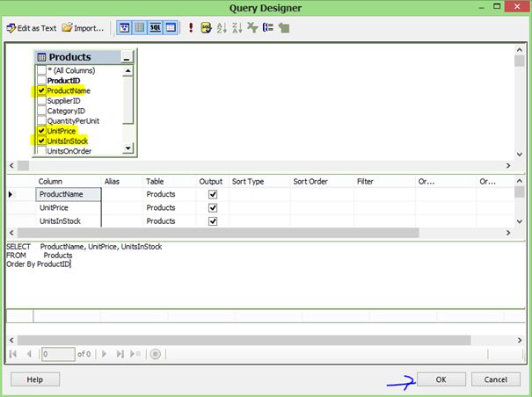
Task: Toggle the SQL pane icon
Action: coord(155,28)
